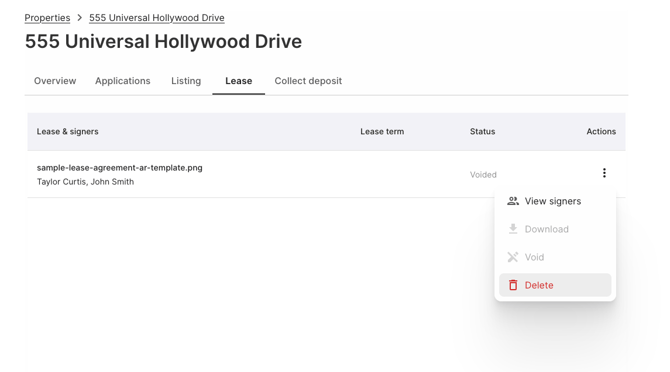670x372 pixels.
Task: Click the Lease term column header
Action: coord(382,132)
